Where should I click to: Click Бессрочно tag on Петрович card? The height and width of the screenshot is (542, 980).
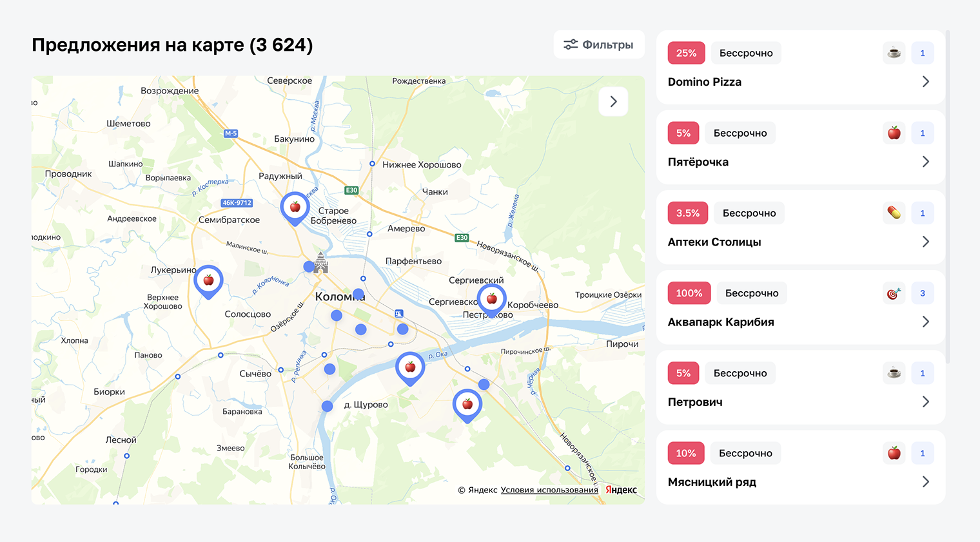(740, 373)
